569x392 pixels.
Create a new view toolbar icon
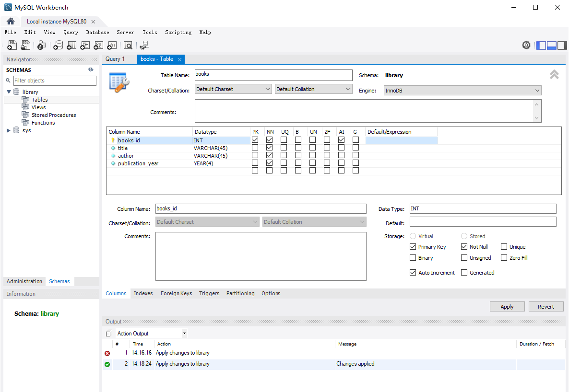85,45
